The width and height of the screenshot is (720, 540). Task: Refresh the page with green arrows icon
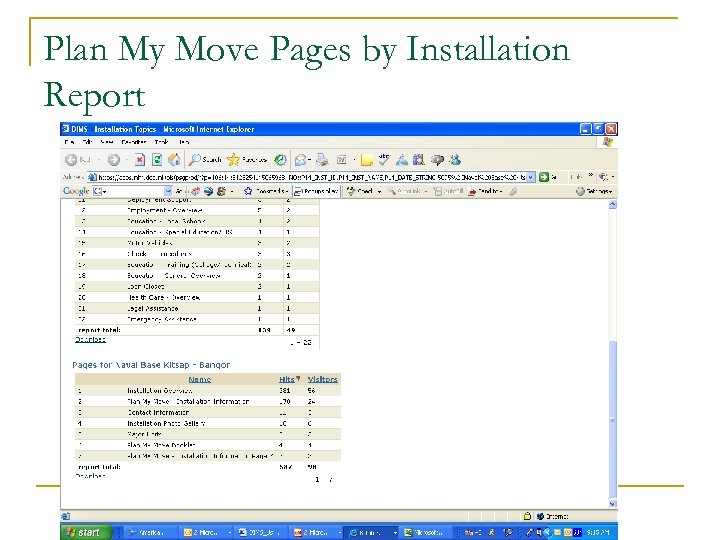coord(157,160)
